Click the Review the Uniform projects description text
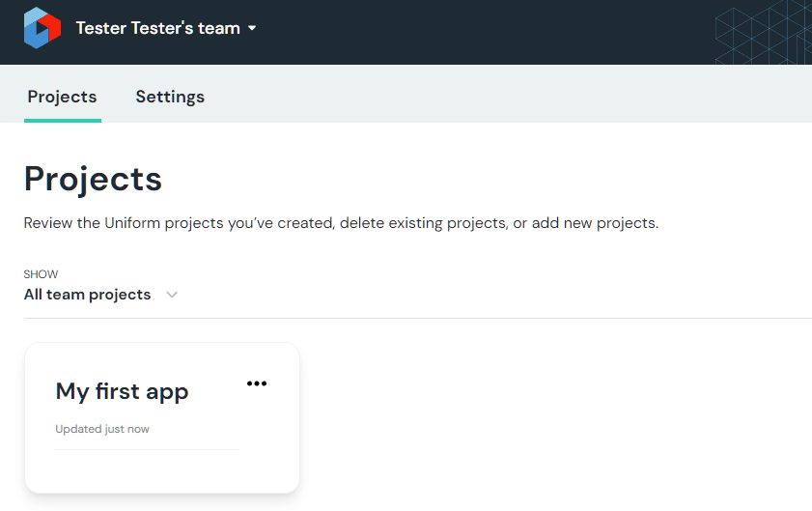812x511 pixels. (341, 223)
